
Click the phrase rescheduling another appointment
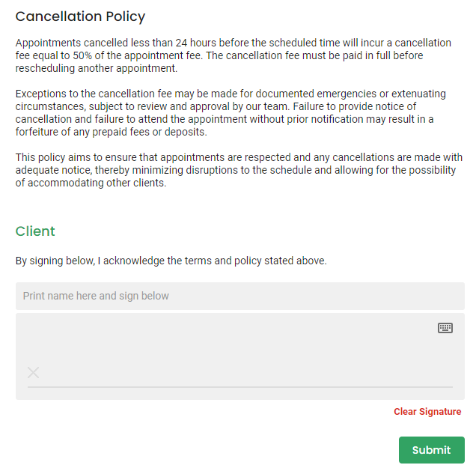tap(97, 68)
